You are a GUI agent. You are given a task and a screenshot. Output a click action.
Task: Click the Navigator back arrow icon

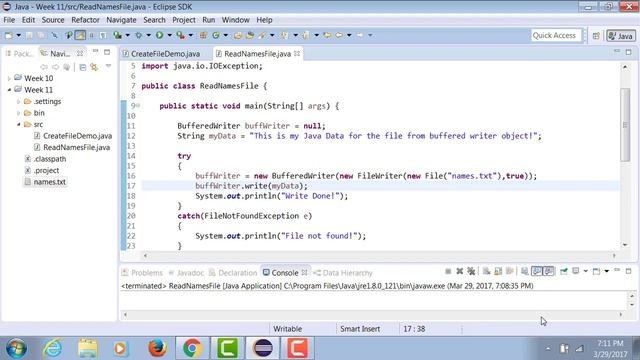pyautogui.click(x=44, y=67)
